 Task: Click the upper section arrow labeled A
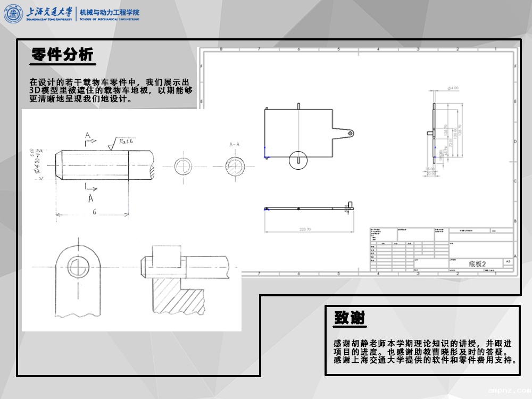[89, 138]
